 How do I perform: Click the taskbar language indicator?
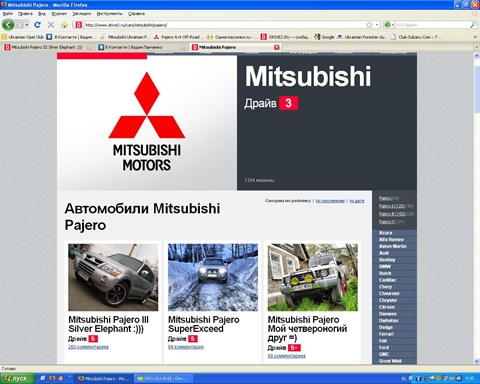(404, 378)
